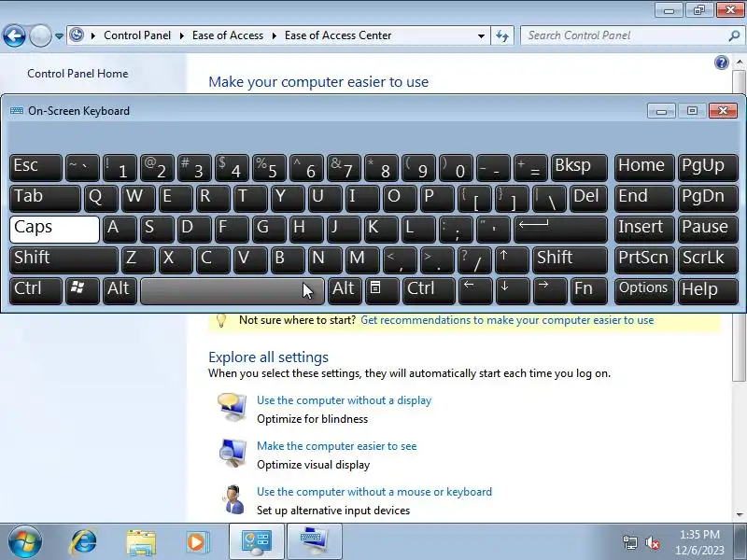Screen dimensions: 747x560
Task: Toggle the ScrLk key
Action: (x=708, y=260)
